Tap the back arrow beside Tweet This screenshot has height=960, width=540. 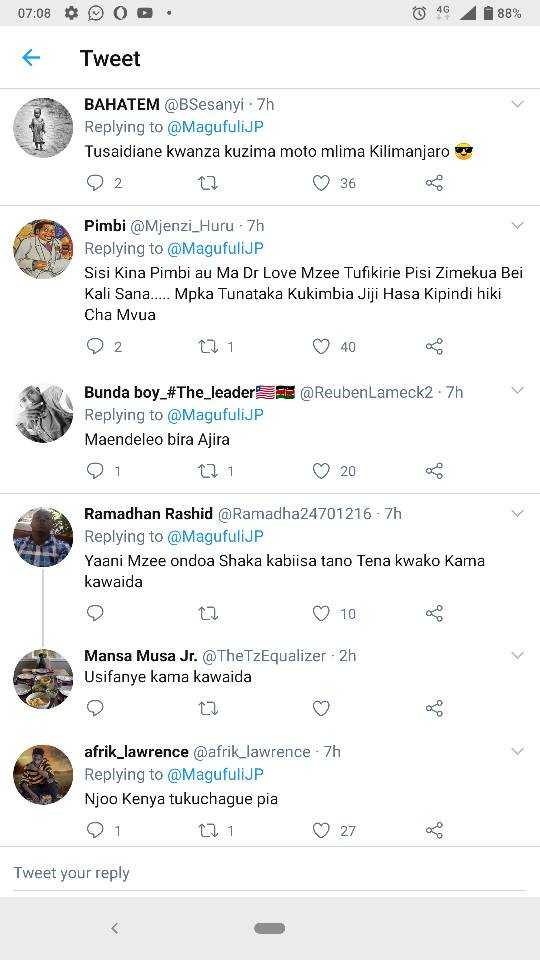click(31, 58)
